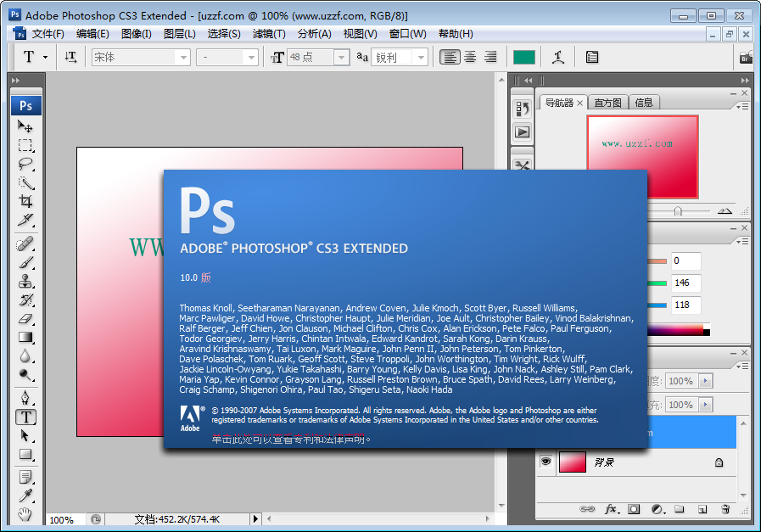This screenshot has height=532, width=761.
Task: Open the 文件(F) menu
Action: 48,34
